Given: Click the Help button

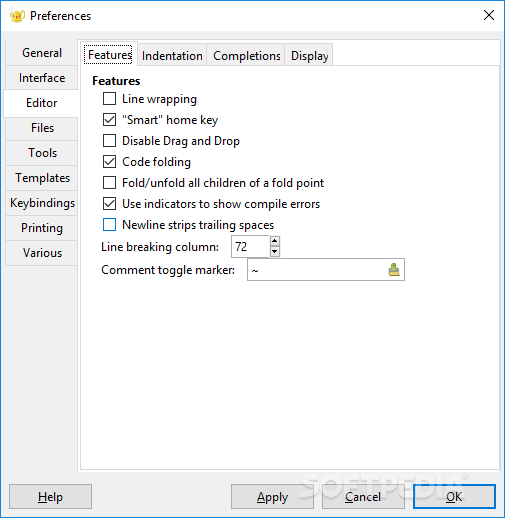Looking at the screenshot, I should click(x=50, y=497).
